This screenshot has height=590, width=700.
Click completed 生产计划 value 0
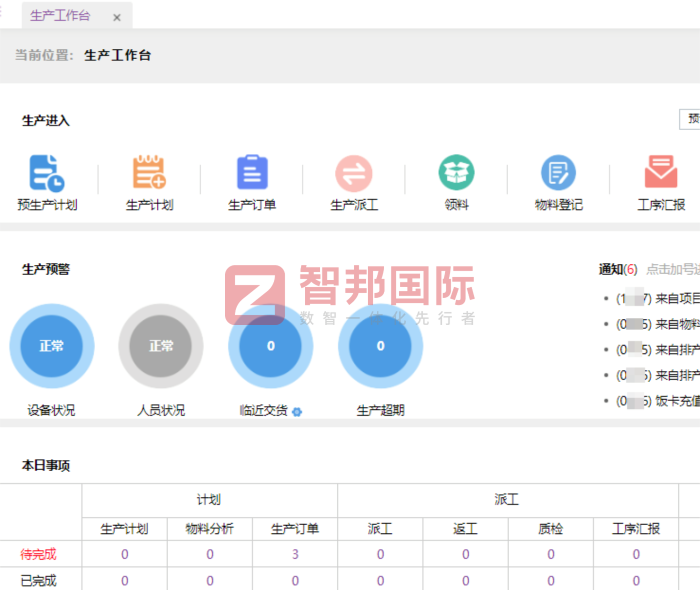click(125, 581)
